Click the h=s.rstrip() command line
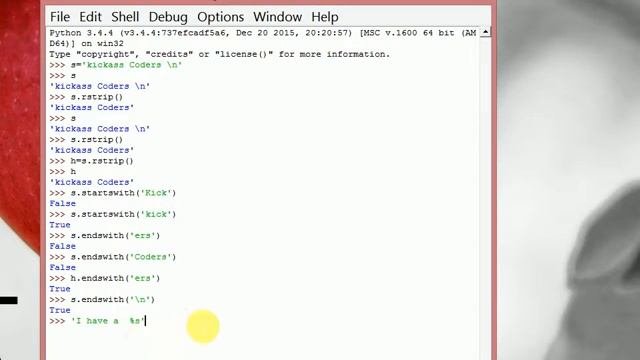The image size is (640, 360). pos(91,161)
